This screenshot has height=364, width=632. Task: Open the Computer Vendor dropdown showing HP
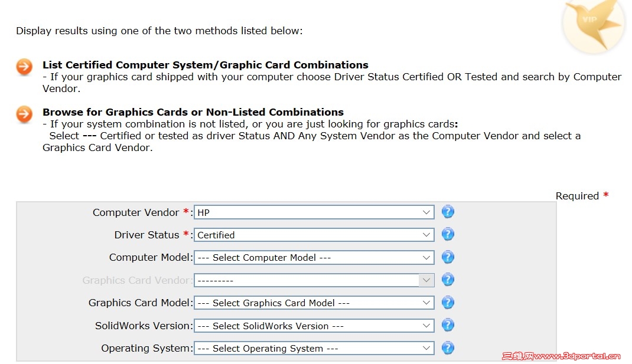(x=314, y=212)
